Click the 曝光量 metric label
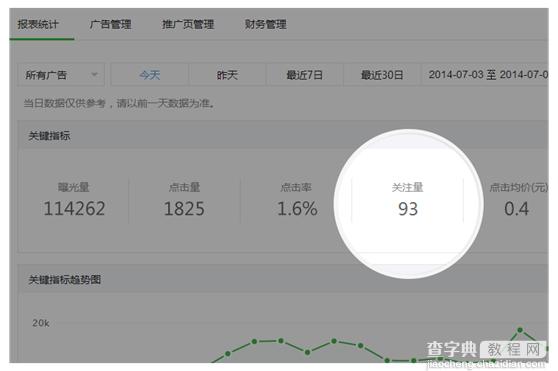Image resolution: width=558 pixels, height=371 pixels. pyautogui.click(x=74, y=187)
